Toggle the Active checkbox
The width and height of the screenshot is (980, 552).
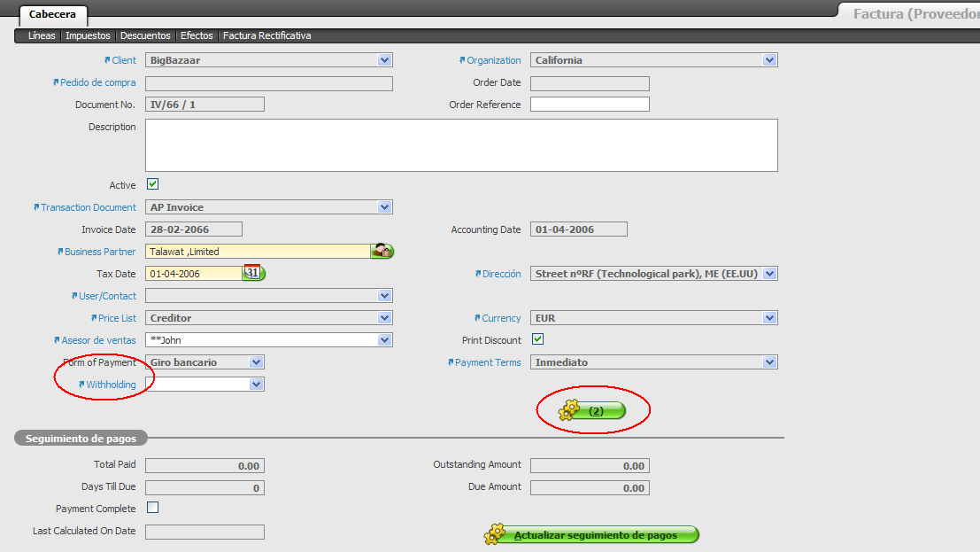point(152,184)
